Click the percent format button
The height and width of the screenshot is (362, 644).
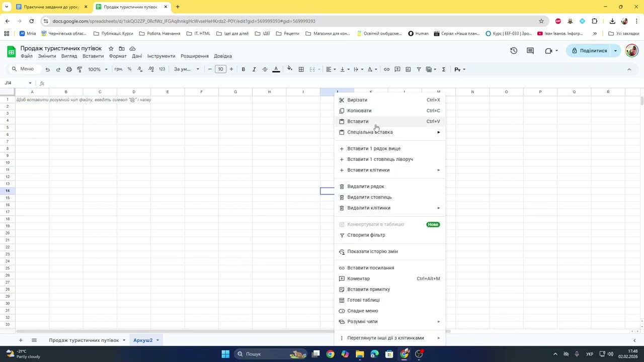129,69
